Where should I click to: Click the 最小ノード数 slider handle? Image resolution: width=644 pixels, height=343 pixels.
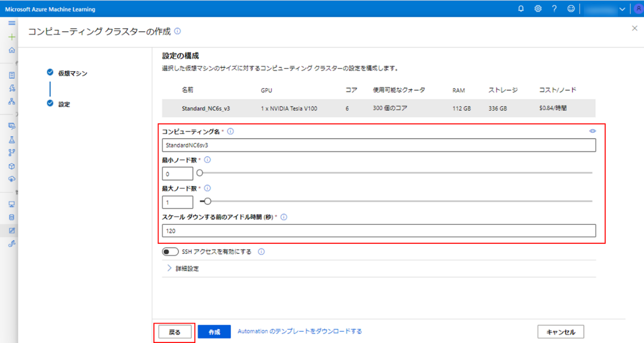click(x=199, y=173)
